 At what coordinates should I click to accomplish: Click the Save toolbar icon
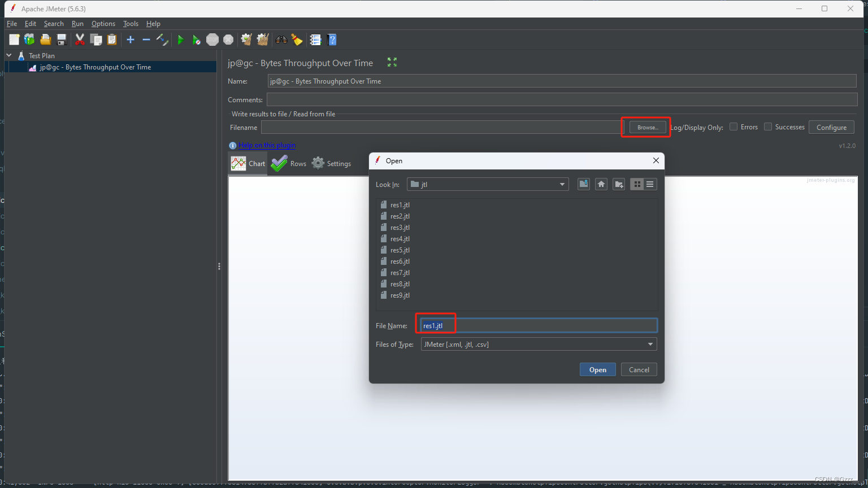[x=61, y=40]
